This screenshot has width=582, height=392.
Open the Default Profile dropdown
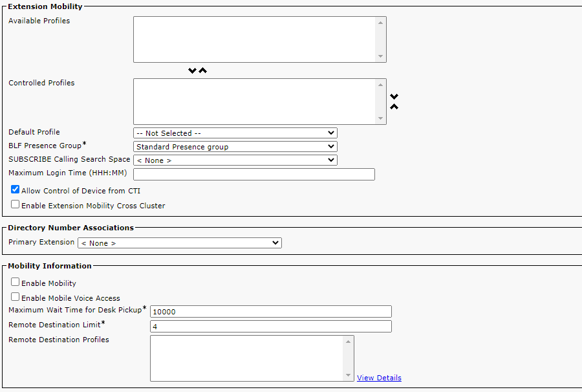(235, 133)
